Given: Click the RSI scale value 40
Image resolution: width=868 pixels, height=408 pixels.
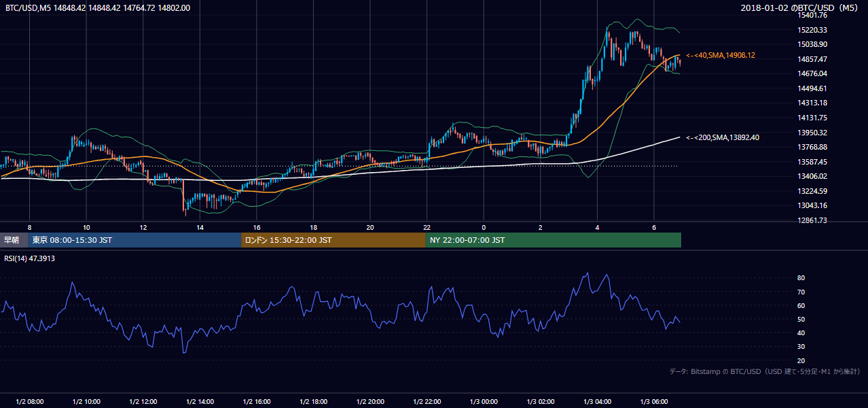Looking at the screenshot, I should [801, 333].
